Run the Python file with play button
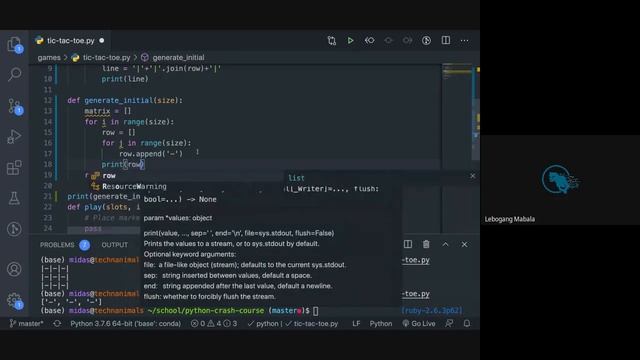This screenshot has width=640, height=360. pyautogui.click(x=350, y=40)
